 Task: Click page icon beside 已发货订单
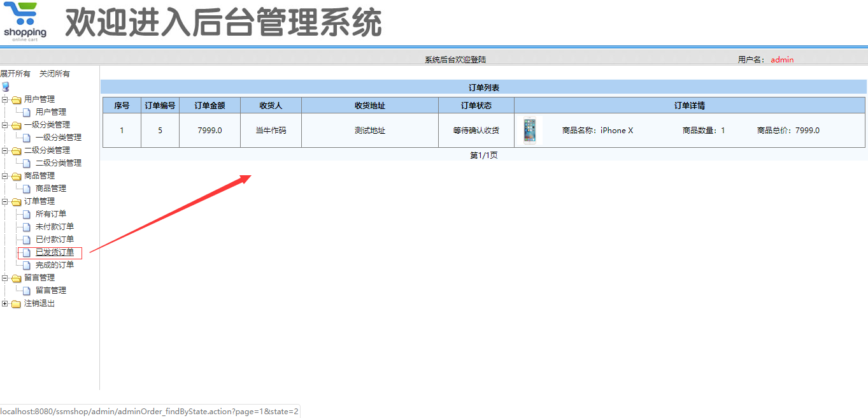click(27, 252)
